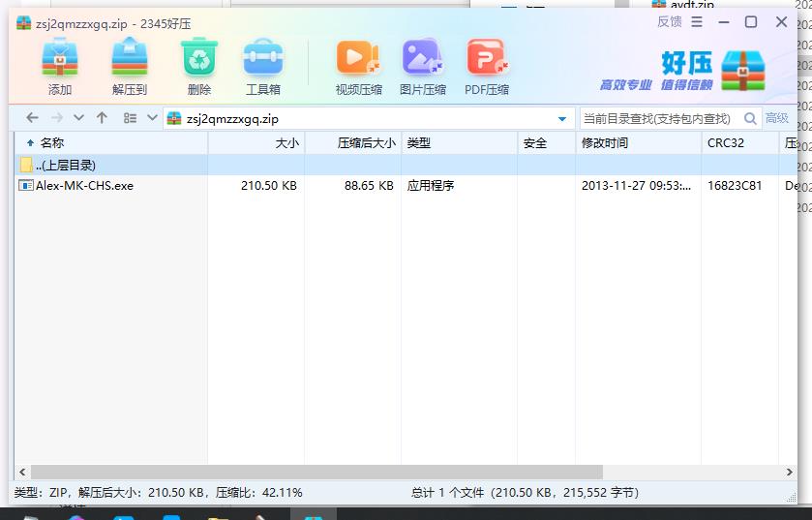The image size is (812, 520).
Task: Sort by 压缩后大小 column header
Action: pos(352,143)
